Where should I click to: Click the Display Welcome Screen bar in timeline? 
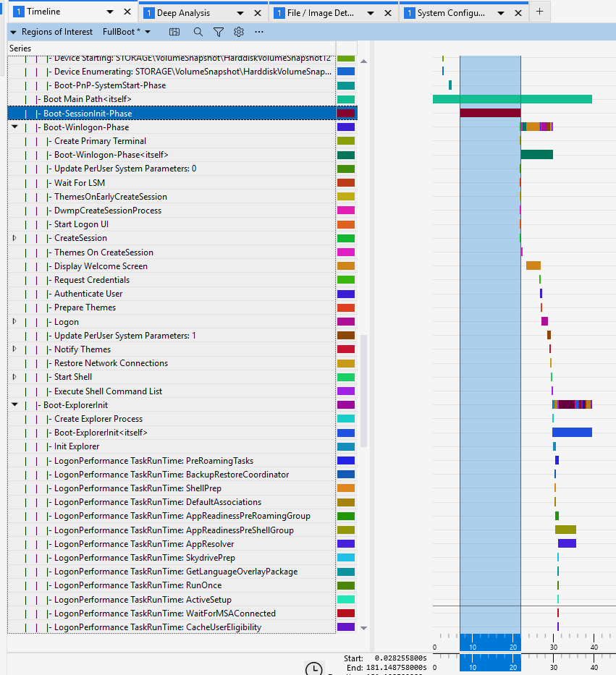(x=533, y=266)
